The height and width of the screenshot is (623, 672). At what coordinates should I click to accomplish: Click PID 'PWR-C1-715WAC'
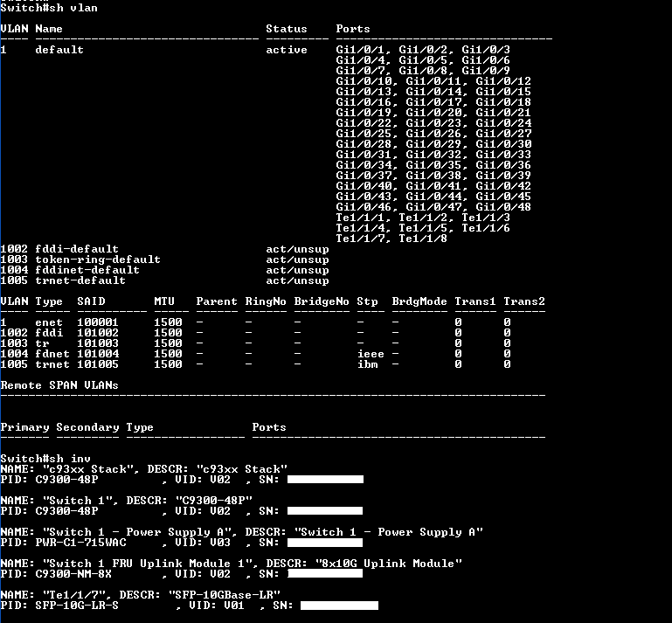point(80,543)
